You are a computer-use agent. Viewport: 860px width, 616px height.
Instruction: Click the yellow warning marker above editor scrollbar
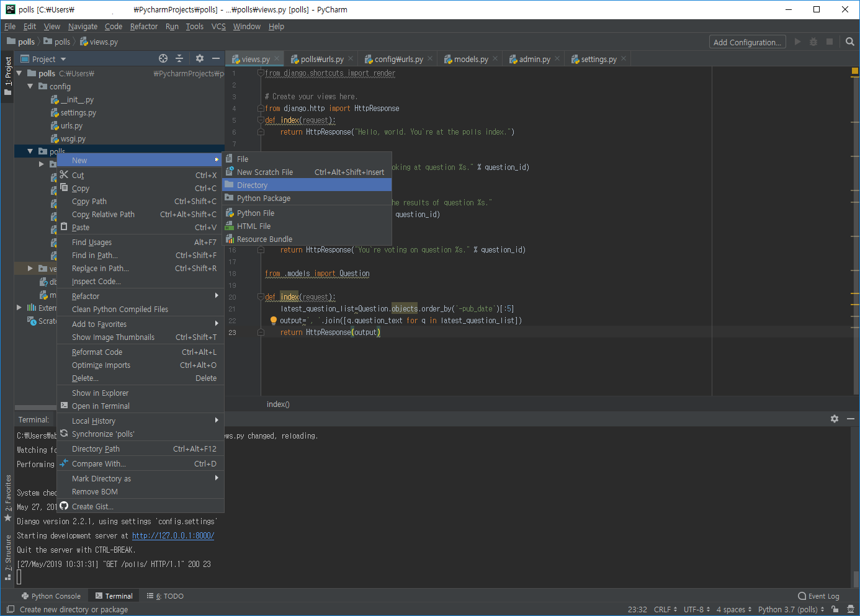pyautogui.click(x=854, y=72)
